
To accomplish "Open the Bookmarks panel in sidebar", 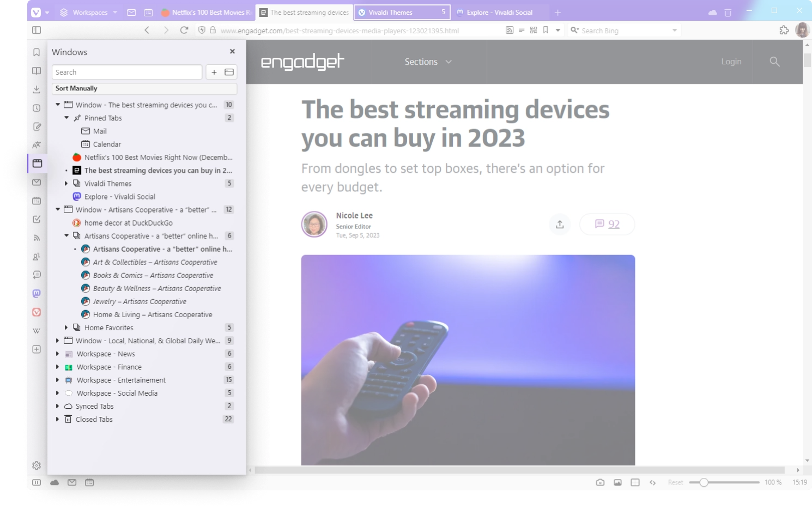I will (37, 52).
